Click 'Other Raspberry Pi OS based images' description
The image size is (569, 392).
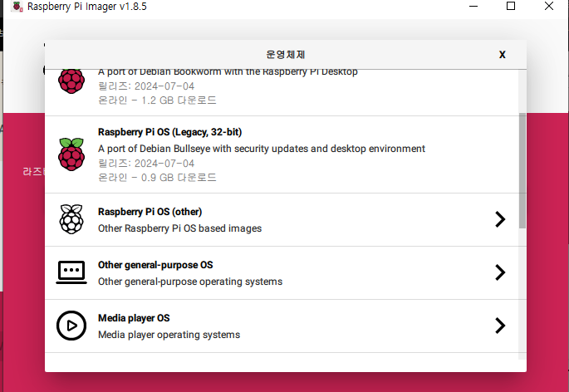click(x=179, y=228)
